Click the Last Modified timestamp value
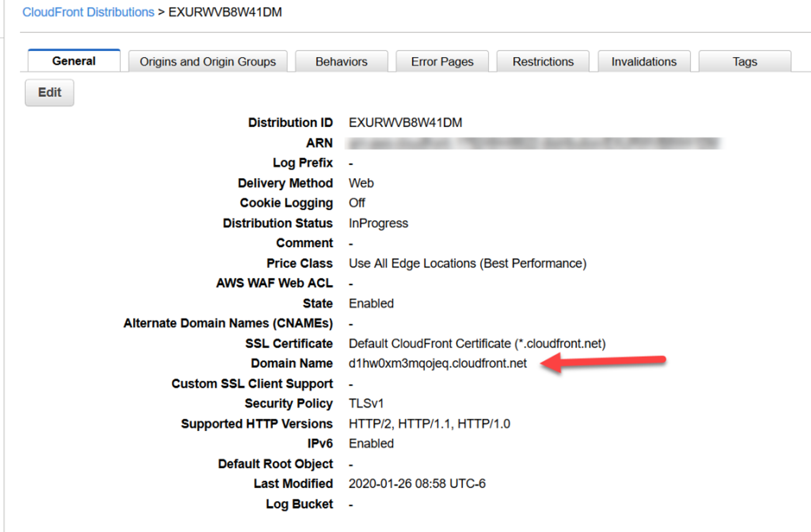This screenshot has height=532, width=811. [x=417, y=483]
